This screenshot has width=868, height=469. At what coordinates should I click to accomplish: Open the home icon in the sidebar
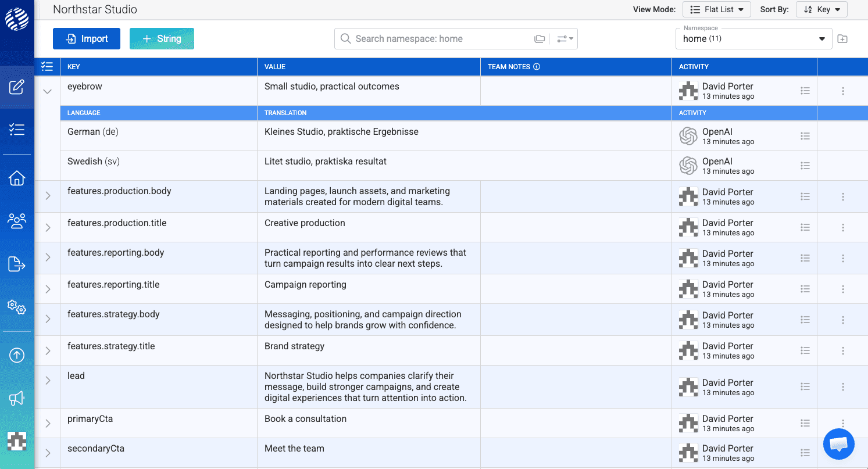[17, 178]
